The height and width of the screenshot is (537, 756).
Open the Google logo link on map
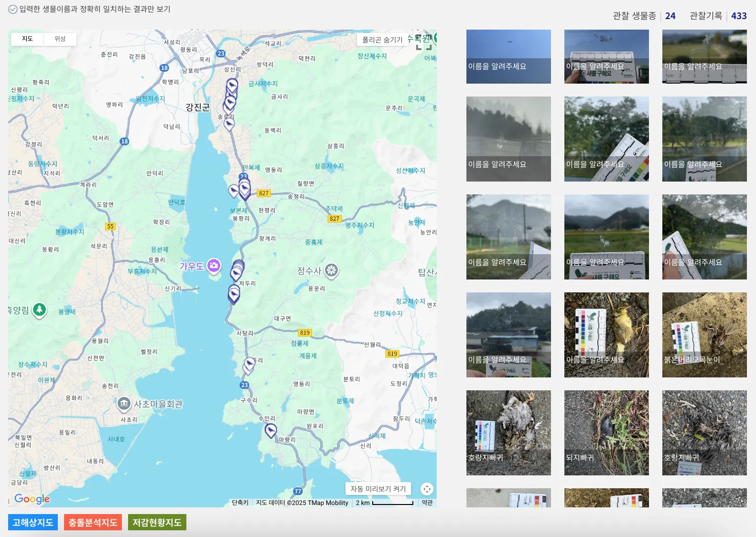tap(32, 499)
